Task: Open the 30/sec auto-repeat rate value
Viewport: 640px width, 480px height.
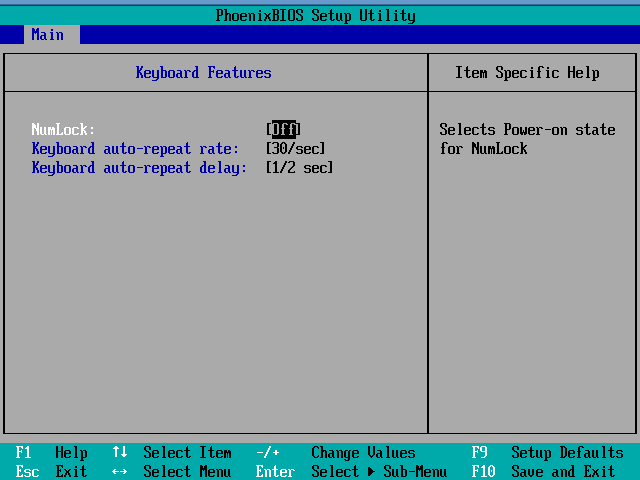Action: [x=296, y=149]
